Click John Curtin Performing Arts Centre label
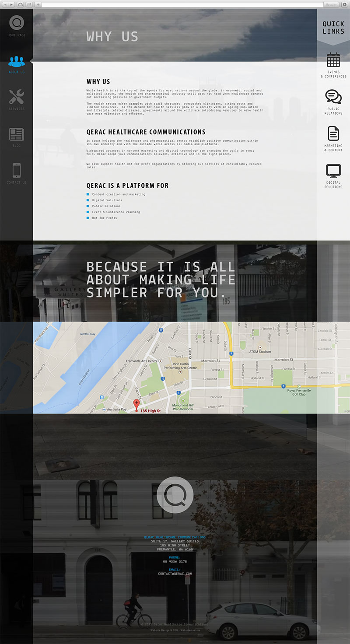 [x=180, y=366]
